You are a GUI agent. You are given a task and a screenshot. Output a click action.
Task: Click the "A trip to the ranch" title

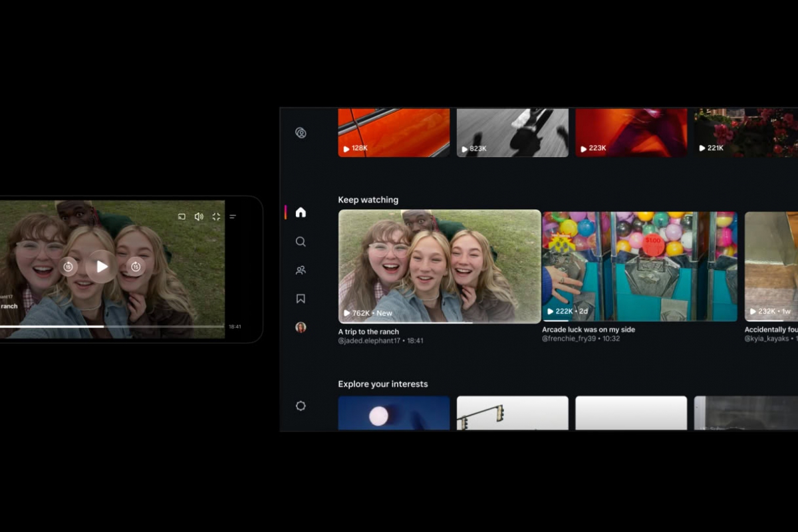click(368, 331)
